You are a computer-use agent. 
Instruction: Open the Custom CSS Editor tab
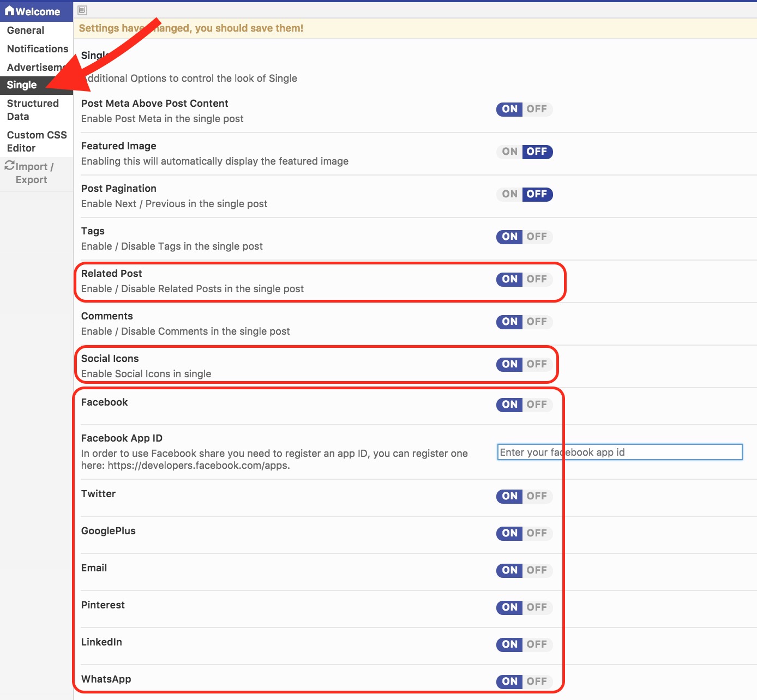tap(37, 141)
